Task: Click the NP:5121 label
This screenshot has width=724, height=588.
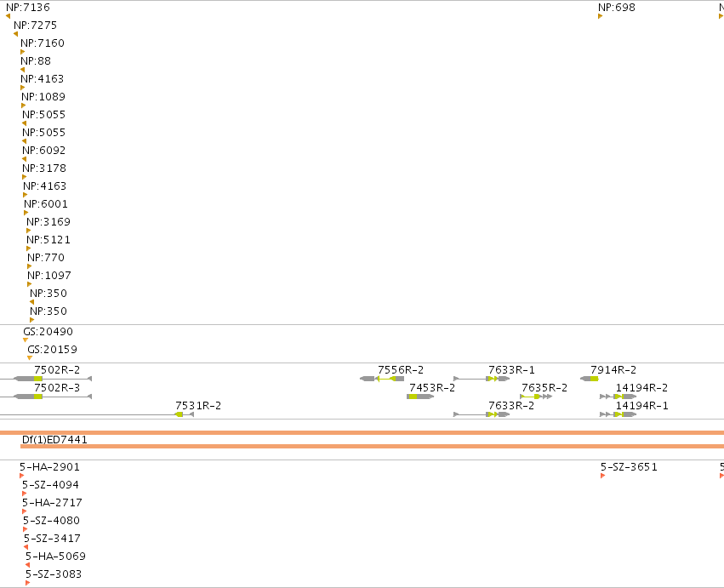Action: click(48, 240)
